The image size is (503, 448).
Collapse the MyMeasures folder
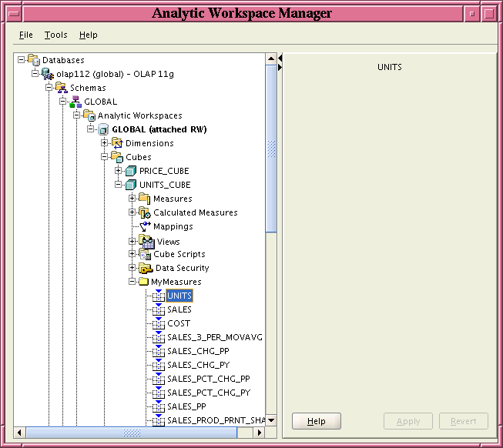(132, 282)
